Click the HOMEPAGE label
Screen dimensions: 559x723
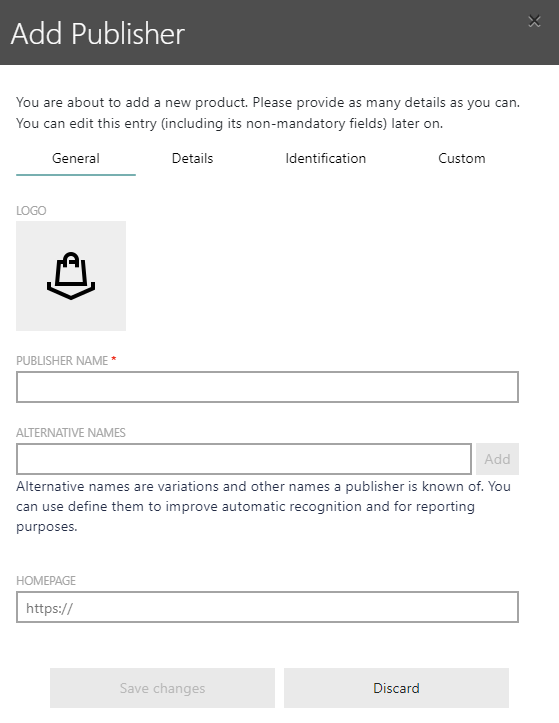point(46,581)
